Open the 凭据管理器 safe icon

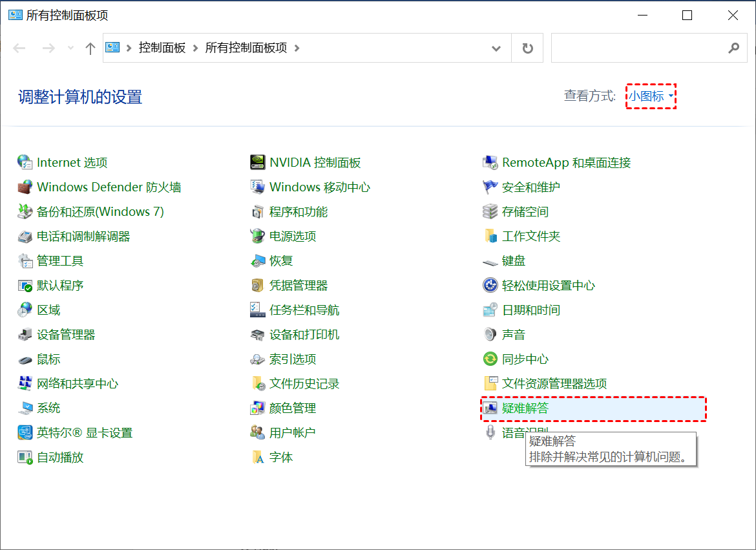click(257, 286)
